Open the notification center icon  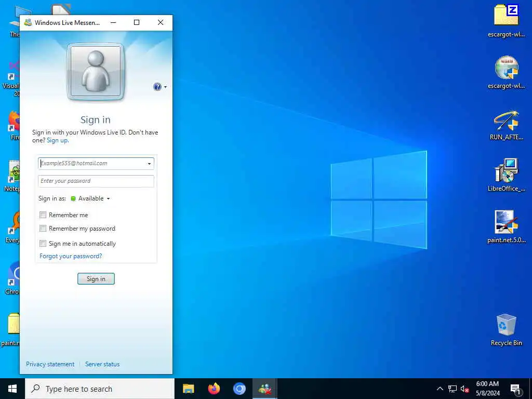[x=516, y=389]
